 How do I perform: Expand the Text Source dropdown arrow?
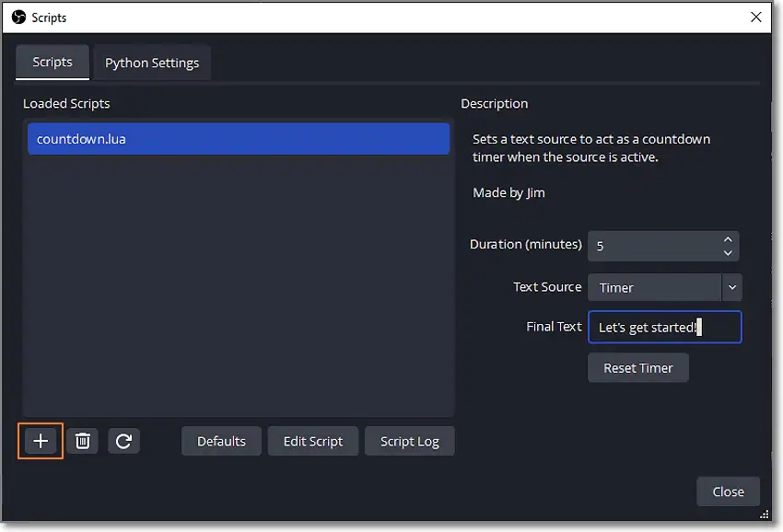tap(731, 287)
